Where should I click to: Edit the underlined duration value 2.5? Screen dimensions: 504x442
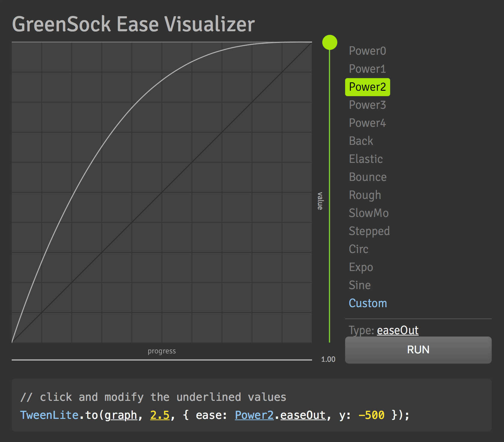(x=159, y=415)
